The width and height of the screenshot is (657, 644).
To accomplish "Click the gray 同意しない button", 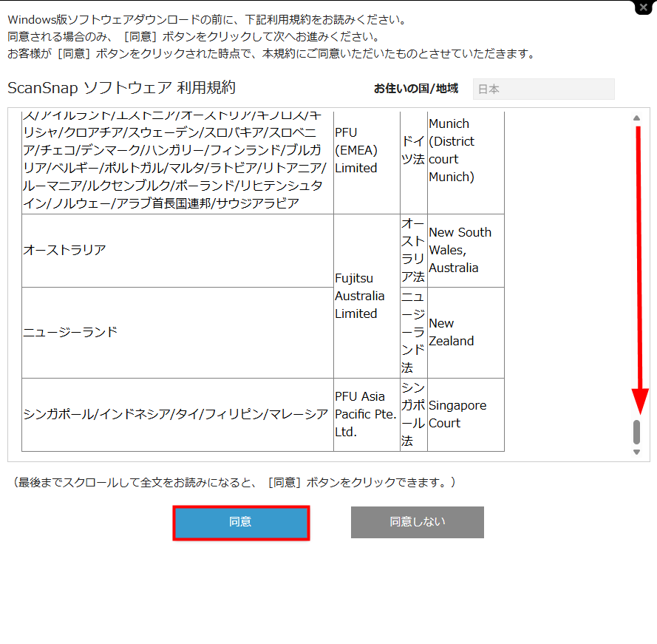I will [417, 522].
